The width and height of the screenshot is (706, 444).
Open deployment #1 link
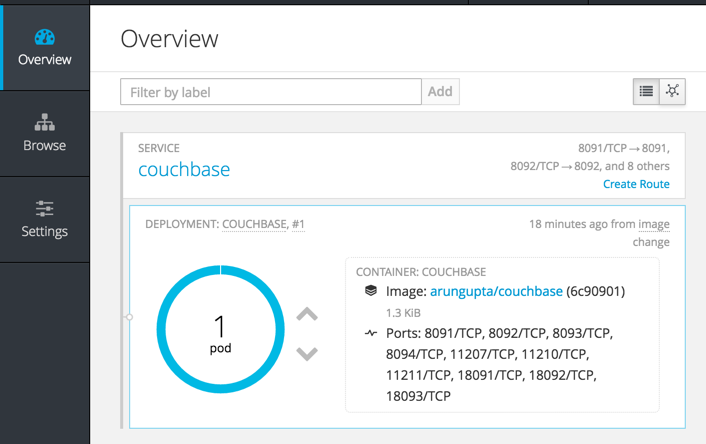point(298,225)
